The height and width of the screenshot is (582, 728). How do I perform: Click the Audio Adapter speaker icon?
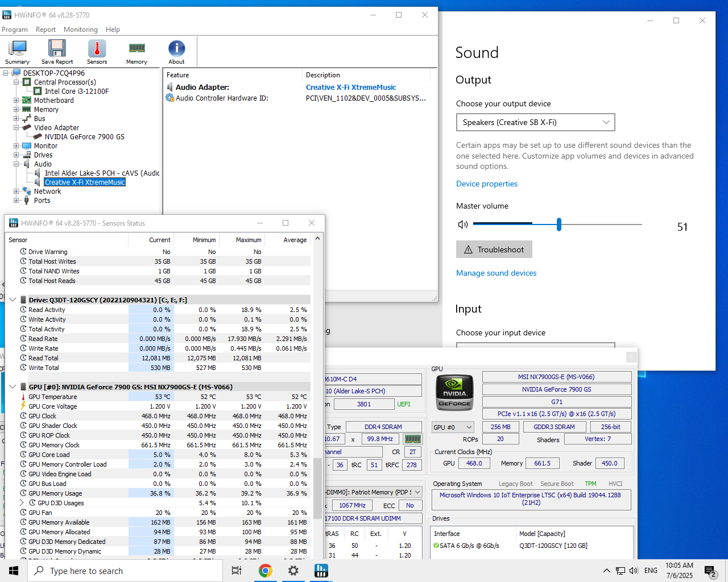pos(169,87)
